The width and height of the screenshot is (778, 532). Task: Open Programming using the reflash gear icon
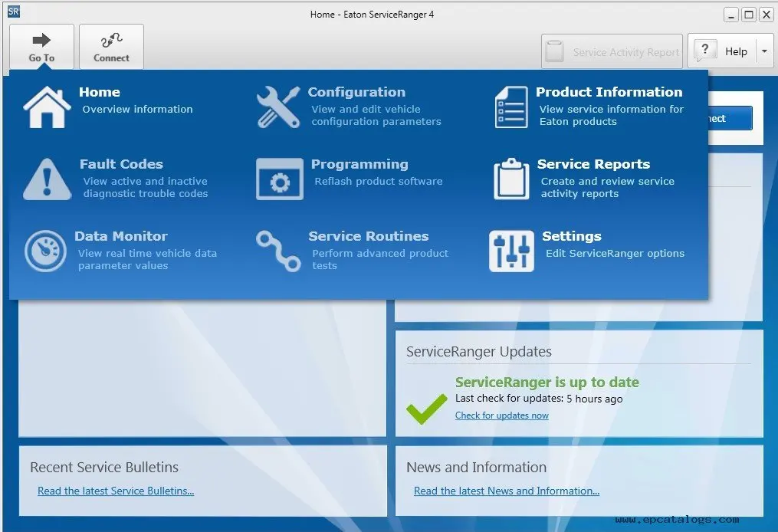278,178
